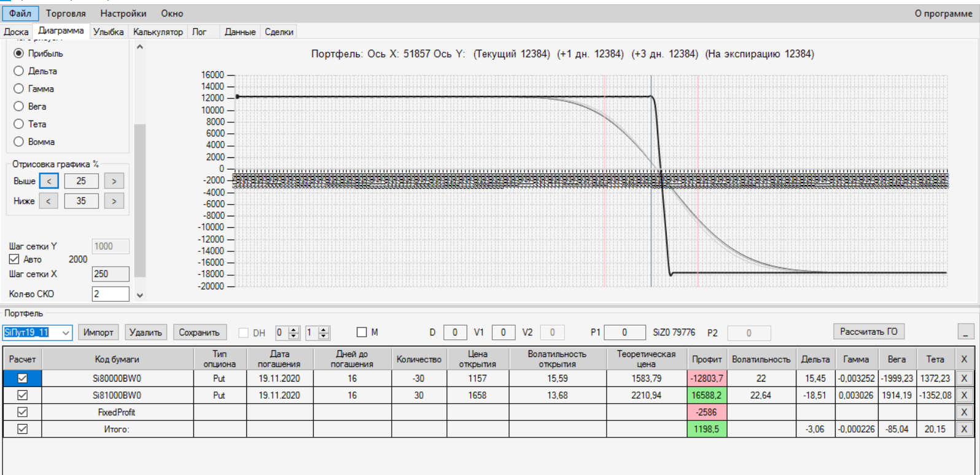This screenshot has width=980, height=475.
Task: Switch to the Доска tab
Action: [16, 32]
